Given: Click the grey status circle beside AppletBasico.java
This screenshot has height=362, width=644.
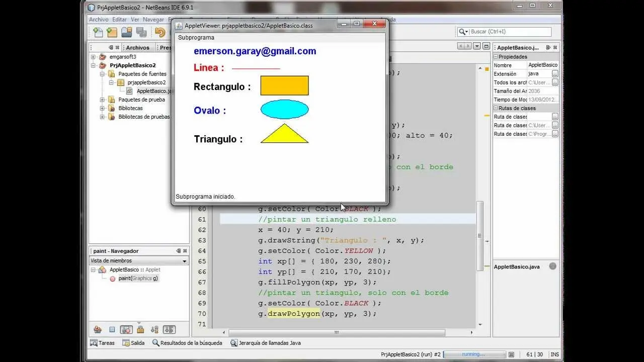Looking at the screenshot, I should [x=552, y=266].
